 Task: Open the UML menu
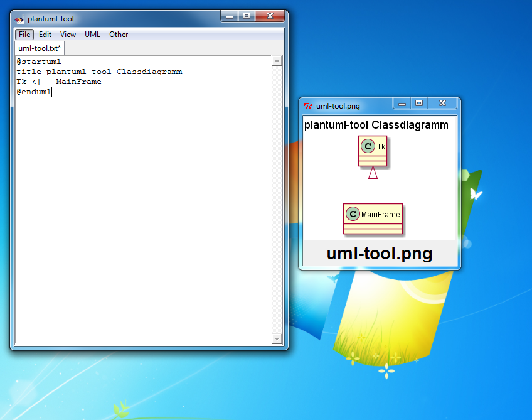pos(92,35)
